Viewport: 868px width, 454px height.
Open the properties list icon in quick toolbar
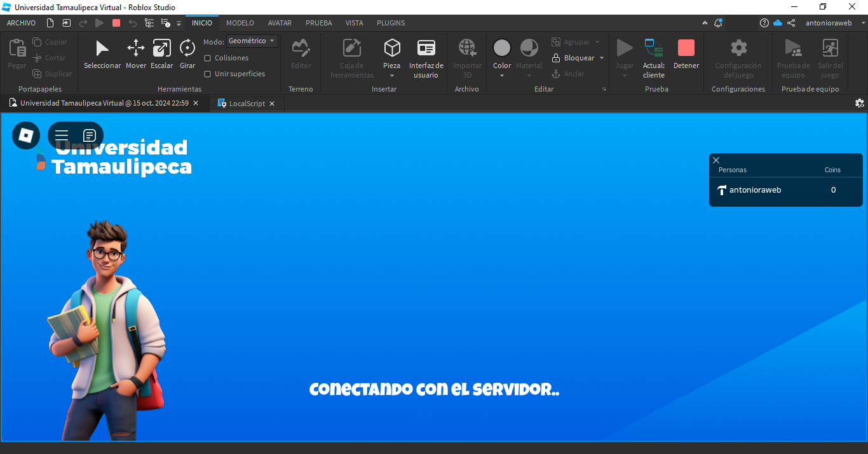point(166,23)
